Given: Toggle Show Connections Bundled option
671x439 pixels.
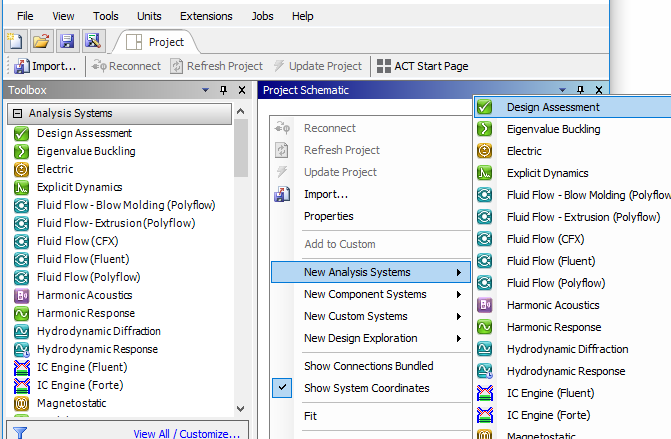Looking at the screenshot, I should click(368, 366).
